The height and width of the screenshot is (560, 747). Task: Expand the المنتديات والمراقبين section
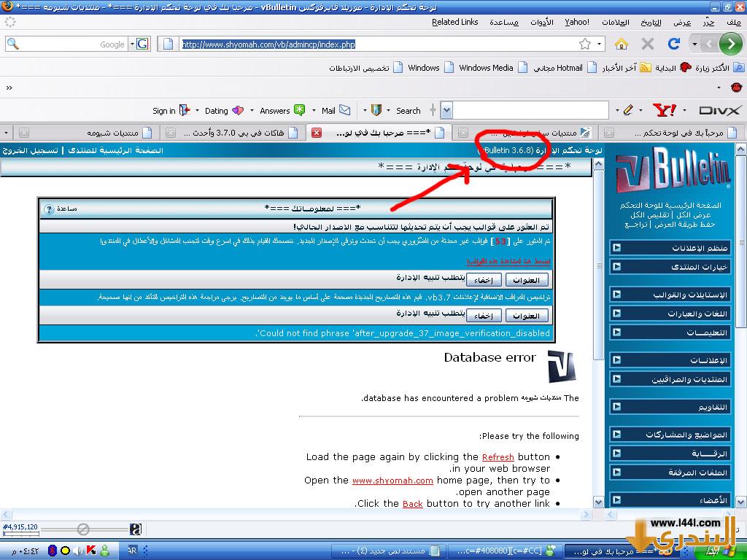click(670, 379)
